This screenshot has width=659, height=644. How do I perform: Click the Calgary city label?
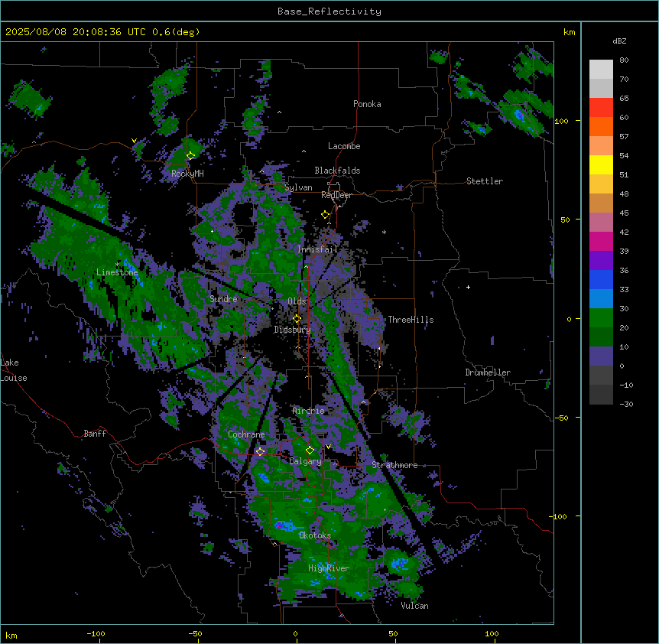pos(306,461)
